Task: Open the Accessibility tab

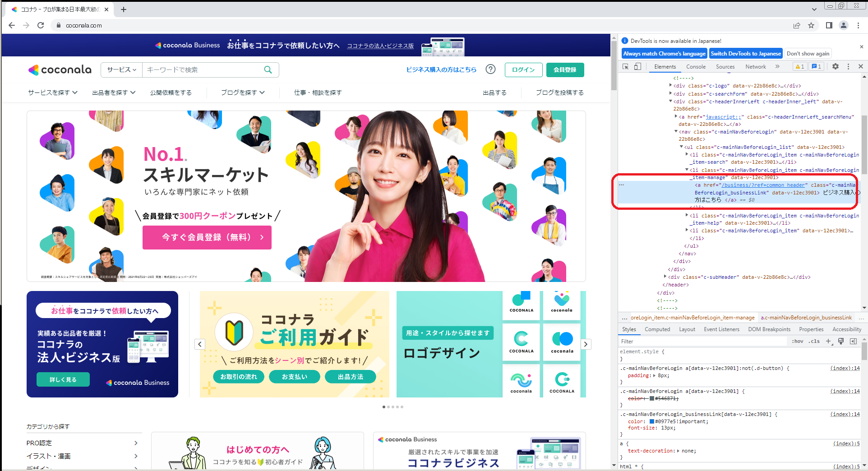Action: pos(847,329)
